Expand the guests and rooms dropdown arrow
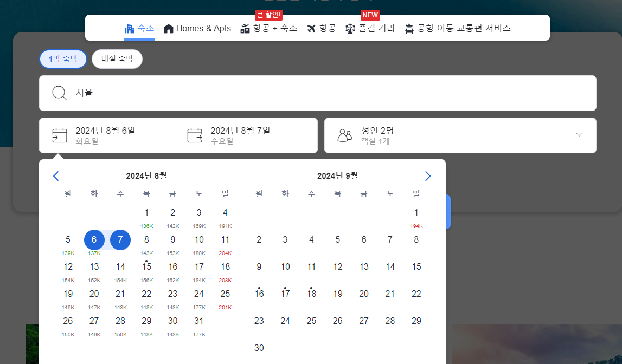 click(x=579, y=135)
